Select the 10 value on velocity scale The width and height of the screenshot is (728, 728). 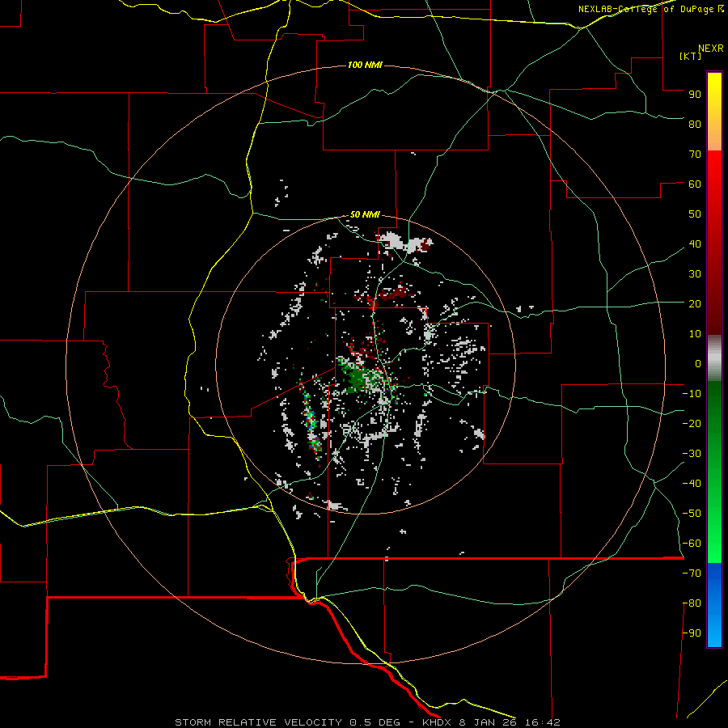[x=695, y=334]
